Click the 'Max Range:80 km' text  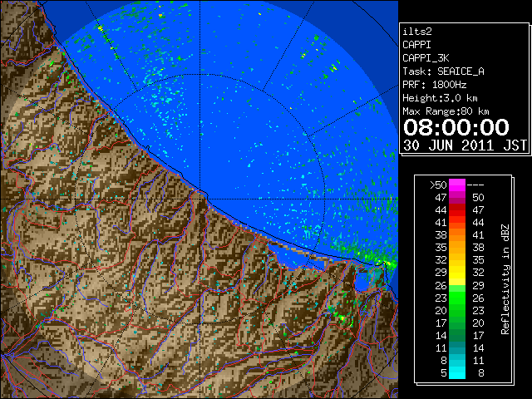446,111
